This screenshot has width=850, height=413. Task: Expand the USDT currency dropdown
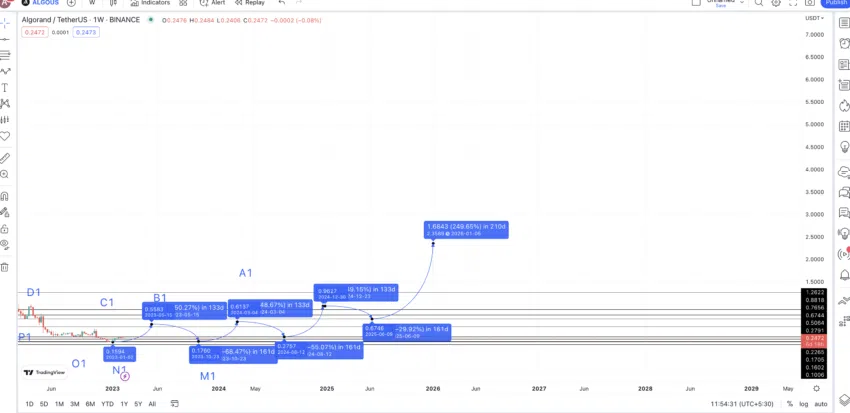(x=814, y=18)
